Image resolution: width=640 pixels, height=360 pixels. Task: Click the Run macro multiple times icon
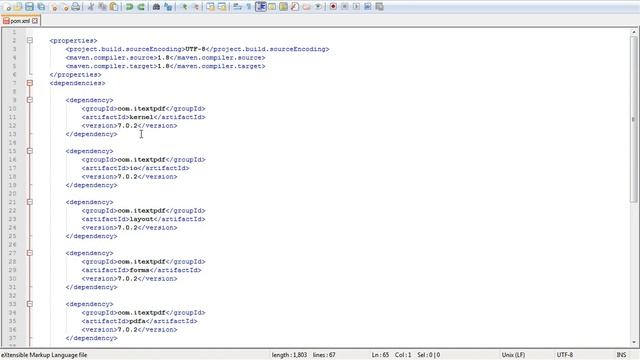368,7
